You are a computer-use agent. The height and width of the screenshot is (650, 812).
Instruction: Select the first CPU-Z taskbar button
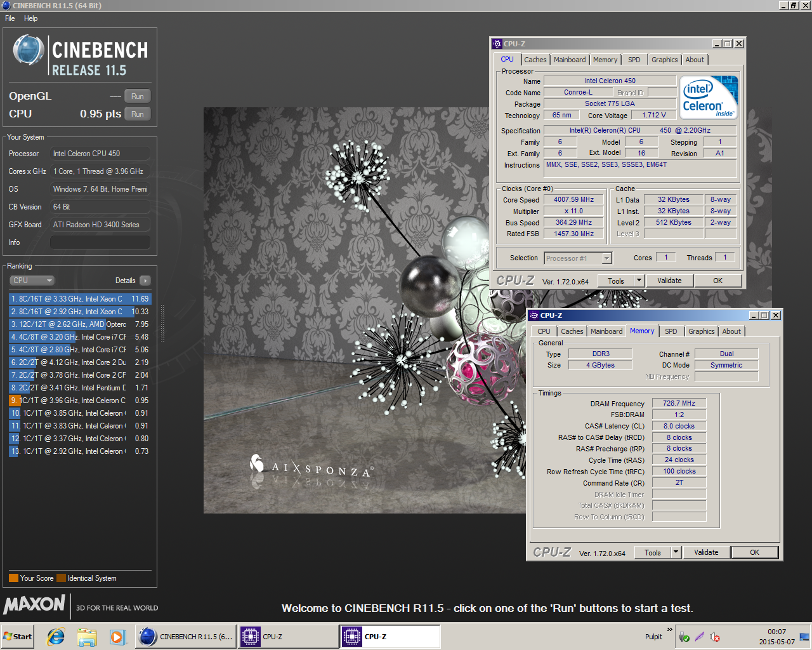point(289,637)
